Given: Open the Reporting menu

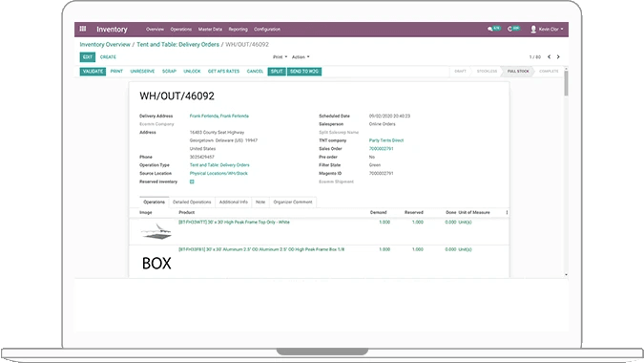Looking at the screenshot, I should coord(239,30).
